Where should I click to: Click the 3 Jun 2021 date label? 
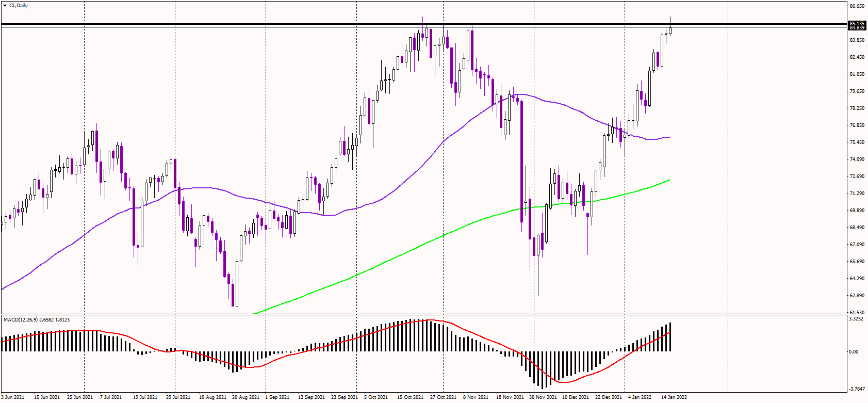13,397
